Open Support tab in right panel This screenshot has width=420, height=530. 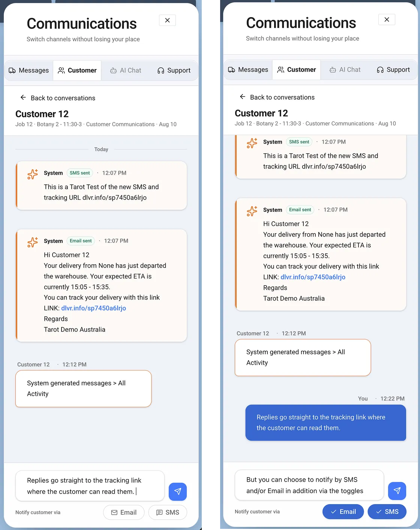(393, 70)
